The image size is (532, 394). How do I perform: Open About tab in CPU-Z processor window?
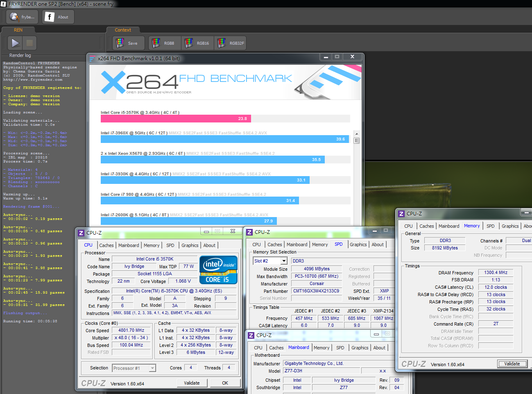[x=209, y=245]
